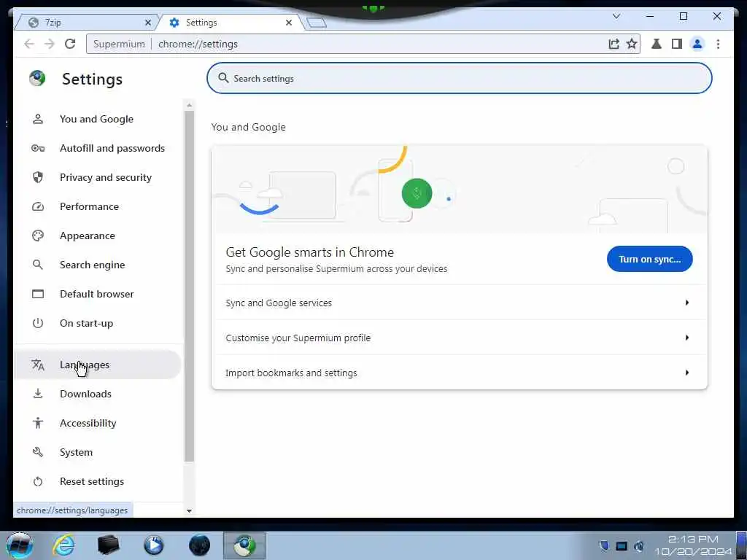The image size is (747, 560).
Task: Open the Windows Start orb
Action: [19, 545]
